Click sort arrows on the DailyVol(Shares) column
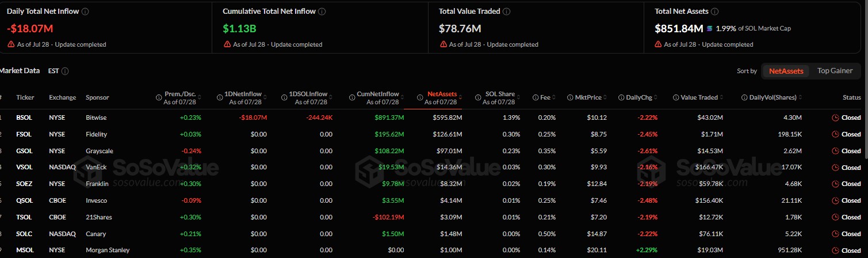 point(800,97)
